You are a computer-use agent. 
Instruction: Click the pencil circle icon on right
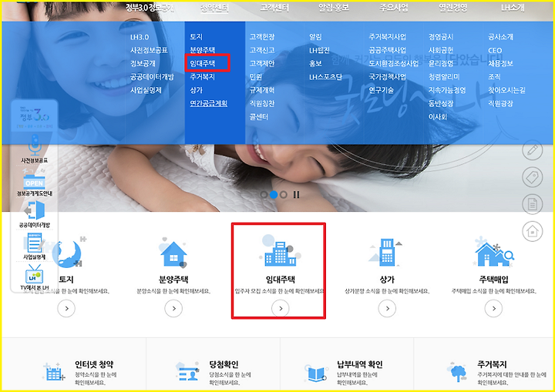533,150
